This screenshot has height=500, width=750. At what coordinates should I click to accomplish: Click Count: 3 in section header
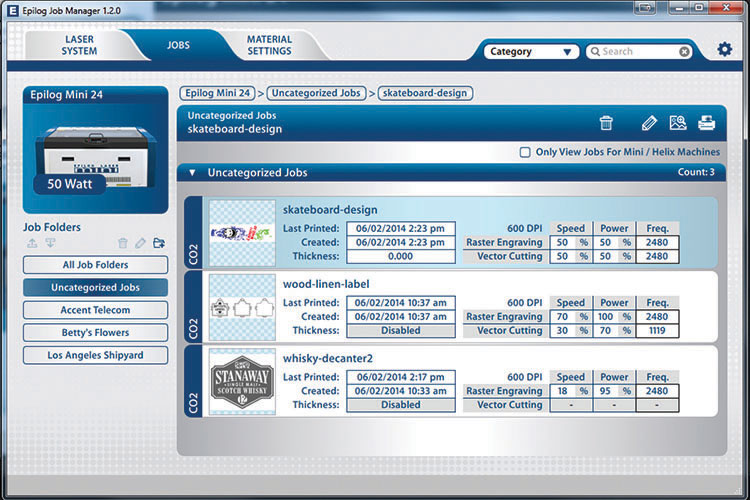point(696,172)
